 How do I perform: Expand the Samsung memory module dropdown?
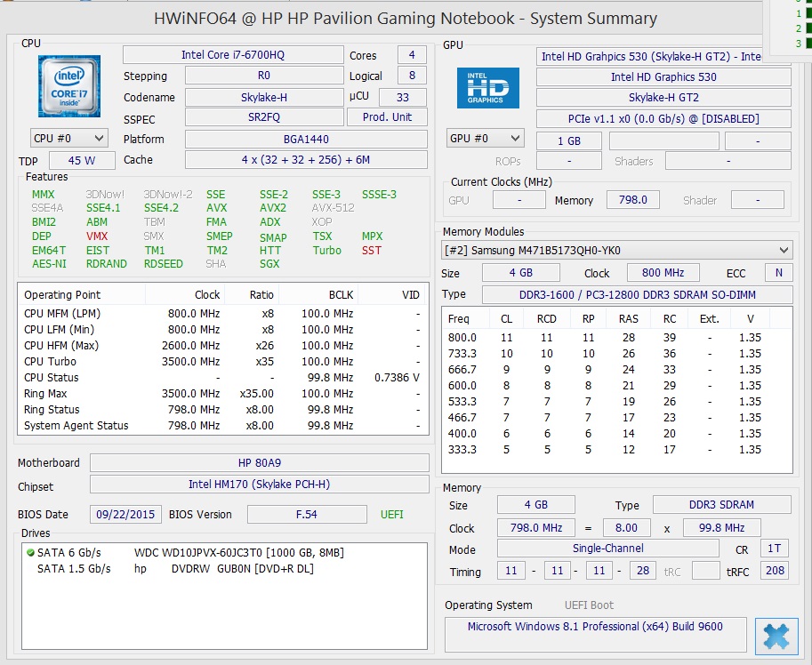[x=616, y=251]
